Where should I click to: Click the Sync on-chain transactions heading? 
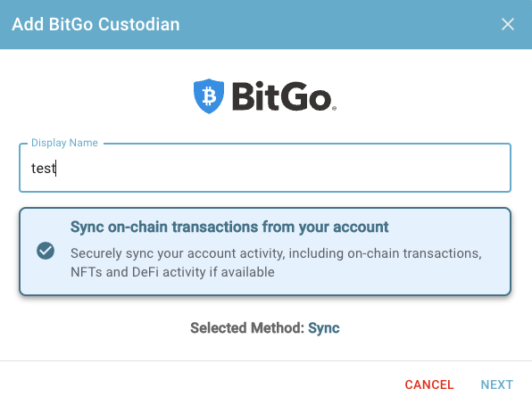229,227
